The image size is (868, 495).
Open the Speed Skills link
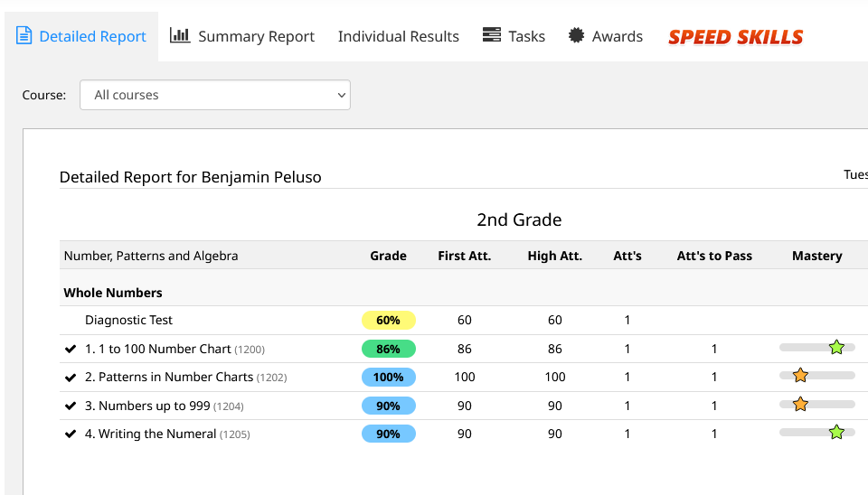735,37
